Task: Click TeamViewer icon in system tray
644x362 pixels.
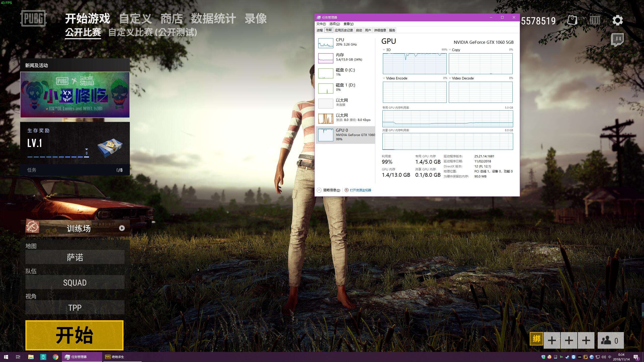Action: click(574, 357)
